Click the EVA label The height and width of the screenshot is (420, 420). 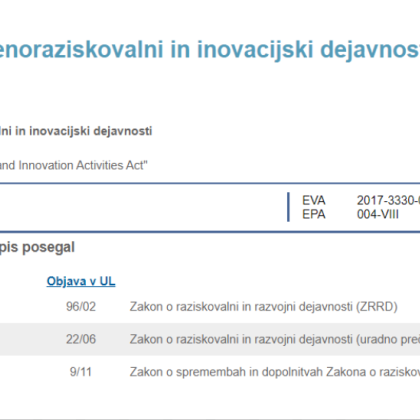[x=314, y=200]
